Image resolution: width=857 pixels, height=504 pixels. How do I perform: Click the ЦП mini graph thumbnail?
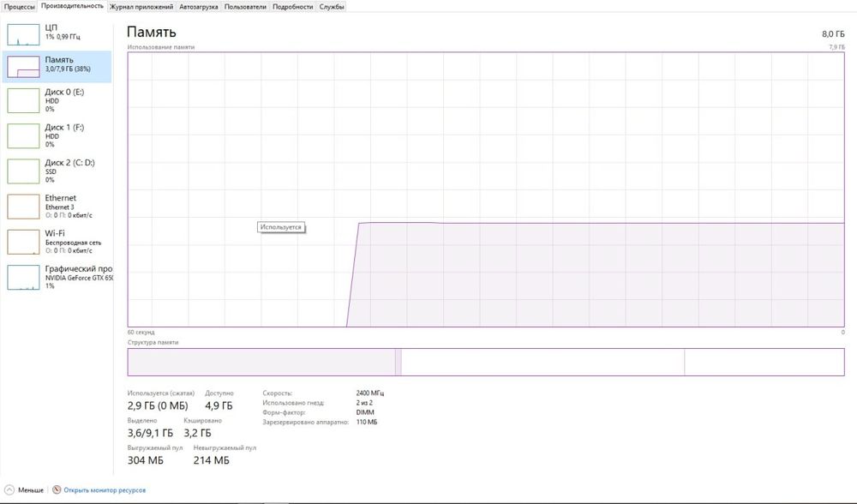click(23, 34)
